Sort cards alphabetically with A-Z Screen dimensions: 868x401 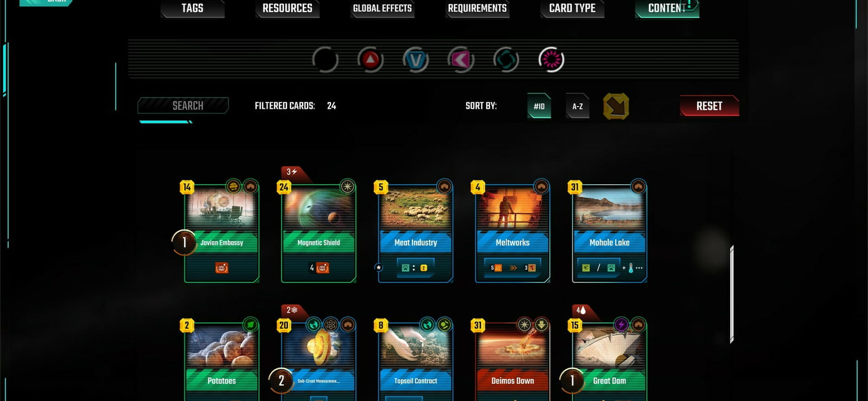[578, 106]
